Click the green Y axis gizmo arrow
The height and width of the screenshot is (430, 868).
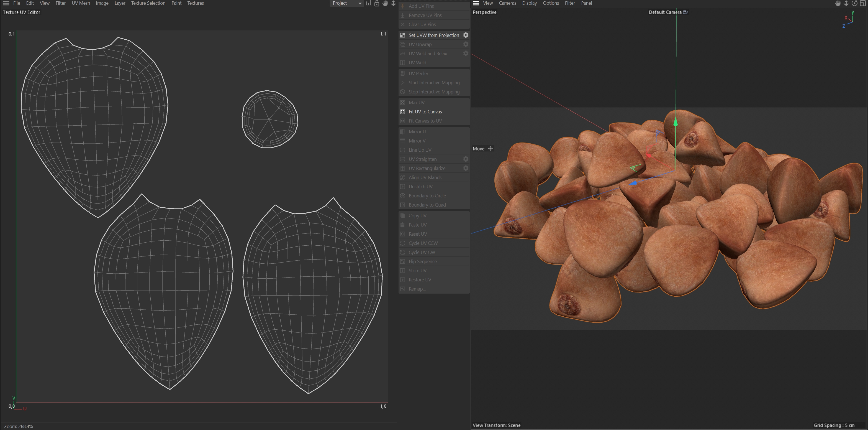[x=675, y=122]
